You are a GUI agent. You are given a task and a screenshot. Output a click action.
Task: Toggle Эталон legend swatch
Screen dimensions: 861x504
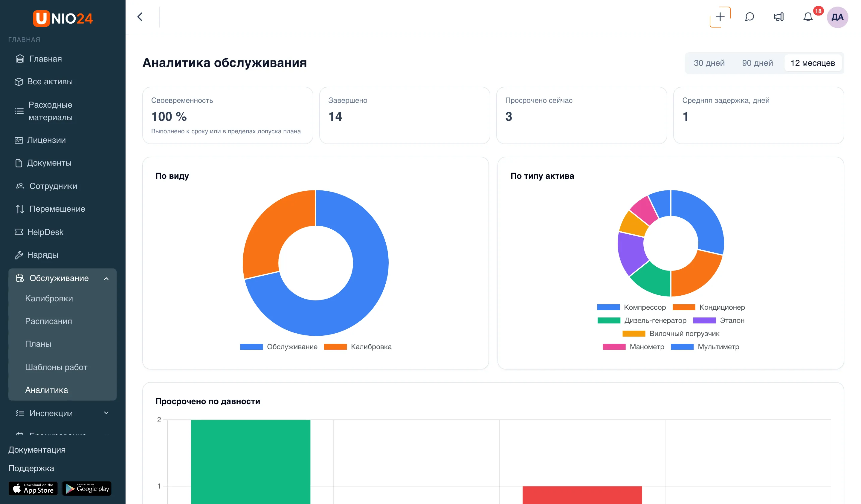705,320
